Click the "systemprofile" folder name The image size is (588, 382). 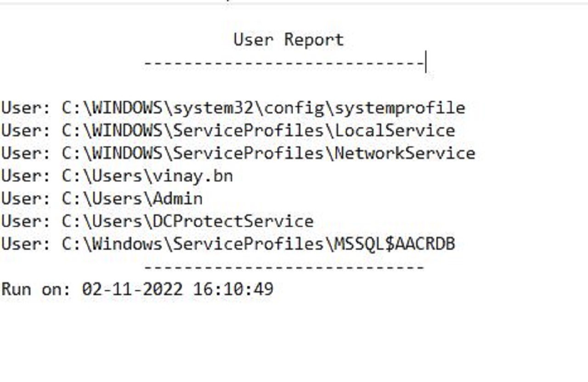tap(400, 108)
